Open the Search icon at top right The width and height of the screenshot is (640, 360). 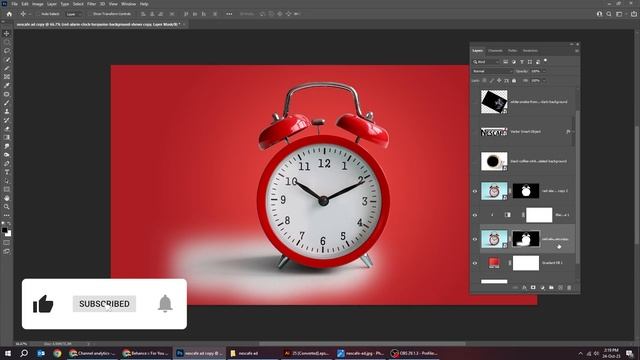point(609,14)
